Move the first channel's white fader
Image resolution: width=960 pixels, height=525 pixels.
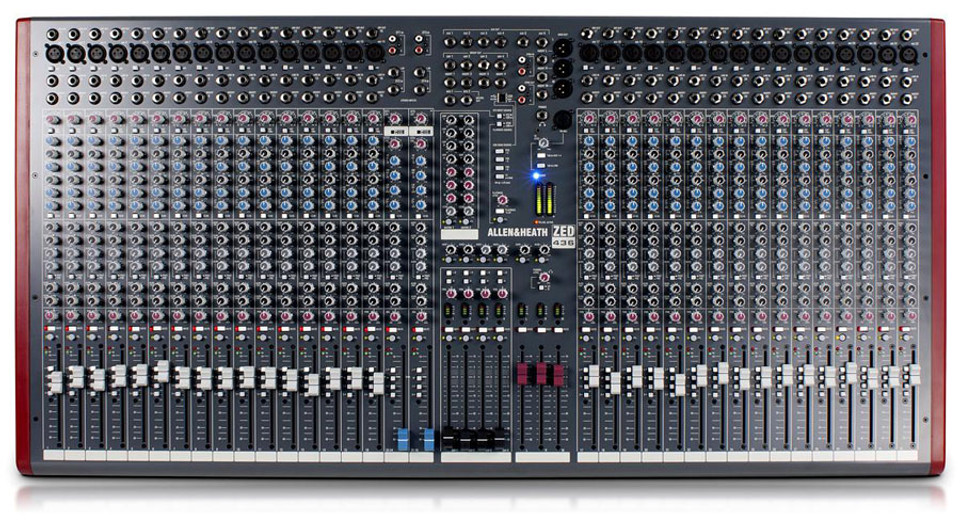pos(54,382)
